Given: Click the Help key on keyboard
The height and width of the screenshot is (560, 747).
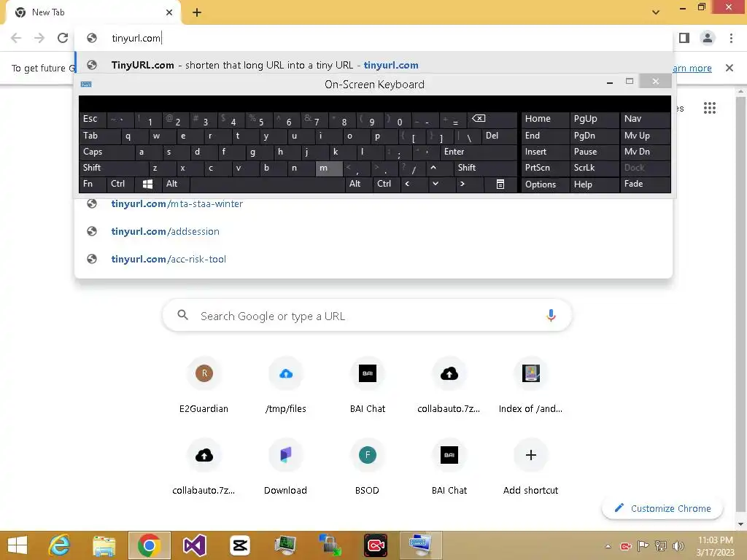Looking at the screenshot, I should tap(594, 184).
